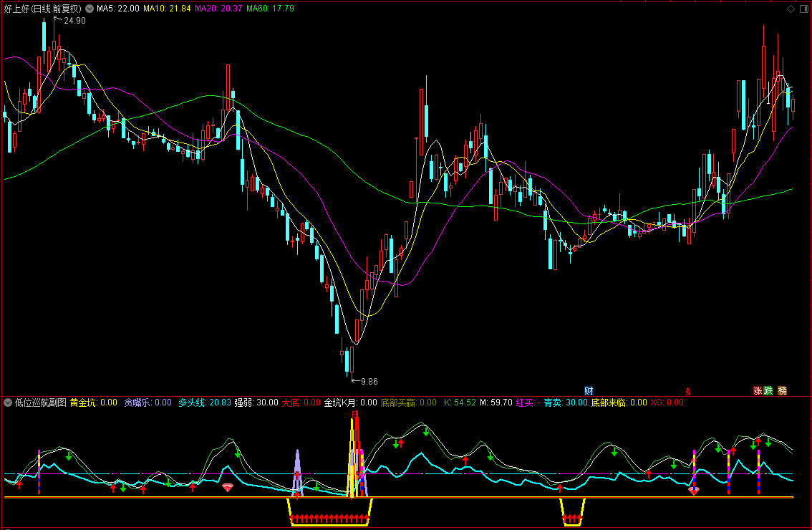The width and height of the screenshot is (812, 530).
Task: Expand the 低位巡航副图 indicator dropdown
Action: pyautogui.click(x=8, y=403)
